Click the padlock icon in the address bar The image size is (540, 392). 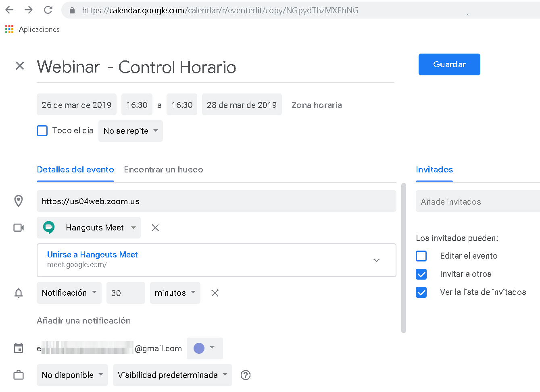click(x=72, y=10)
